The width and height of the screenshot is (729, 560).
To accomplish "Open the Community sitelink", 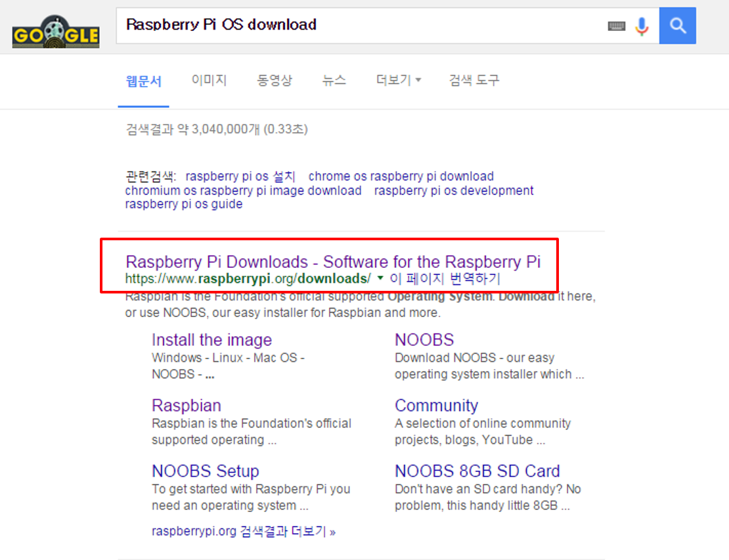I will pyautogui.click(x=436, y=405).
